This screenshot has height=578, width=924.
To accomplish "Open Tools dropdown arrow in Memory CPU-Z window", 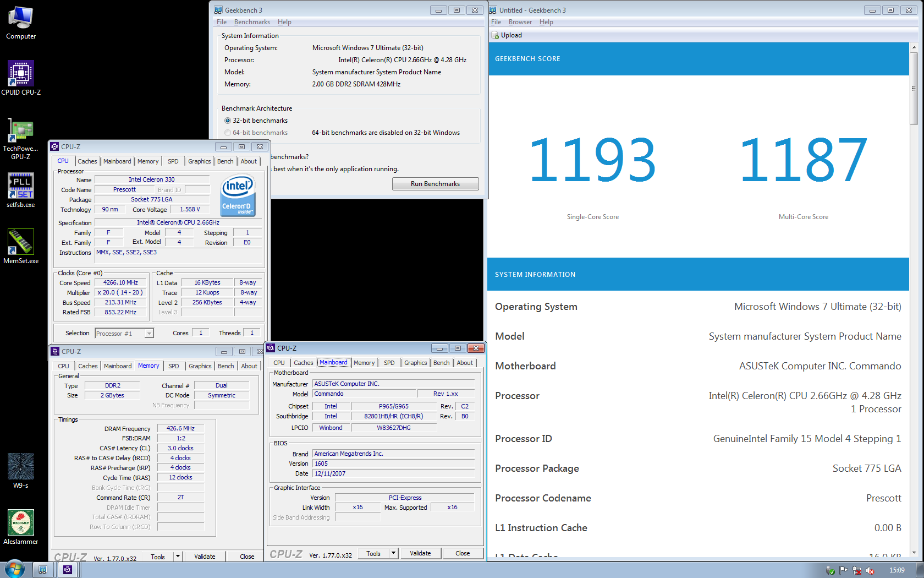I will click(178, 557).
